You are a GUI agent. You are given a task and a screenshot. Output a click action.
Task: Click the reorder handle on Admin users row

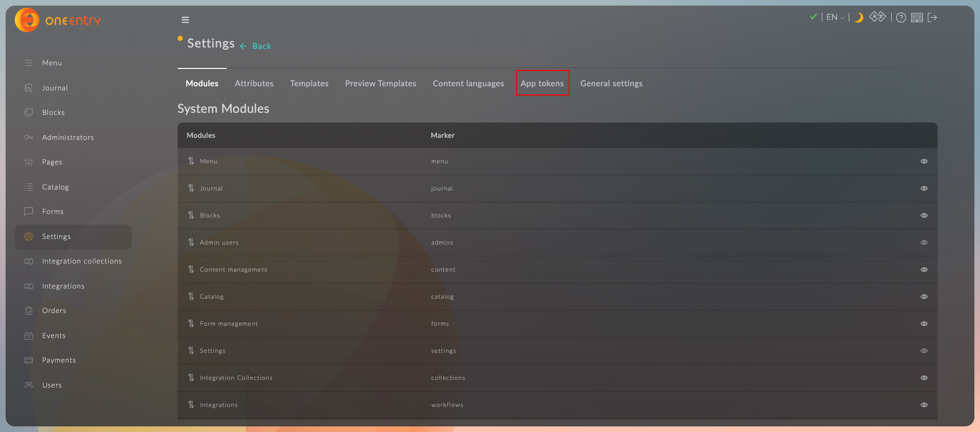tap(191, 242)
